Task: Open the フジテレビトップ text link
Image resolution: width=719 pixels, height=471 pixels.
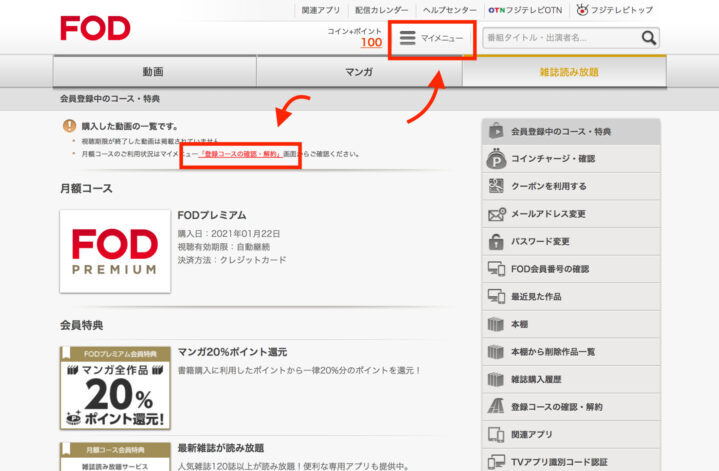Action: pyautogui.click(x=621, y=10)
